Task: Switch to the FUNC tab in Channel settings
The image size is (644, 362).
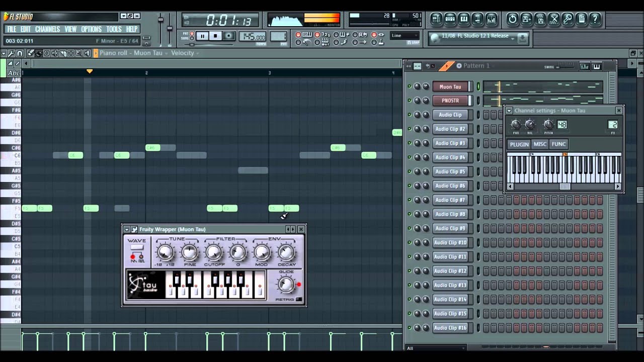Action: point(558,144)
